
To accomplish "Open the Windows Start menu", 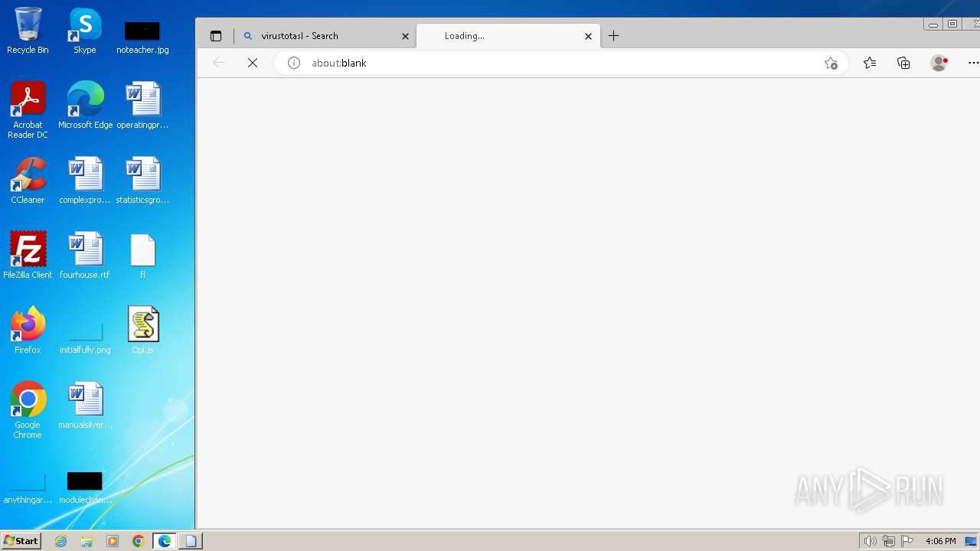I will pos(21,541).
